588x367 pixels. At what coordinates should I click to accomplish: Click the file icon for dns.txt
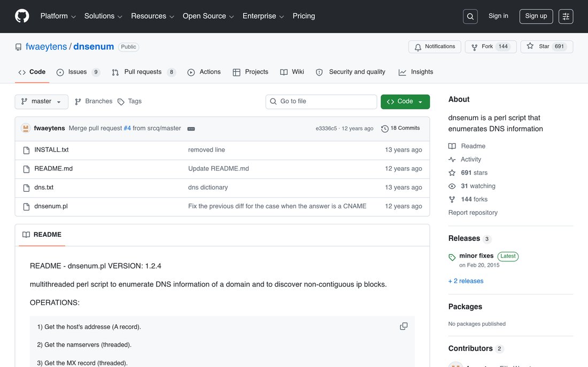click(x=26, y=188)
